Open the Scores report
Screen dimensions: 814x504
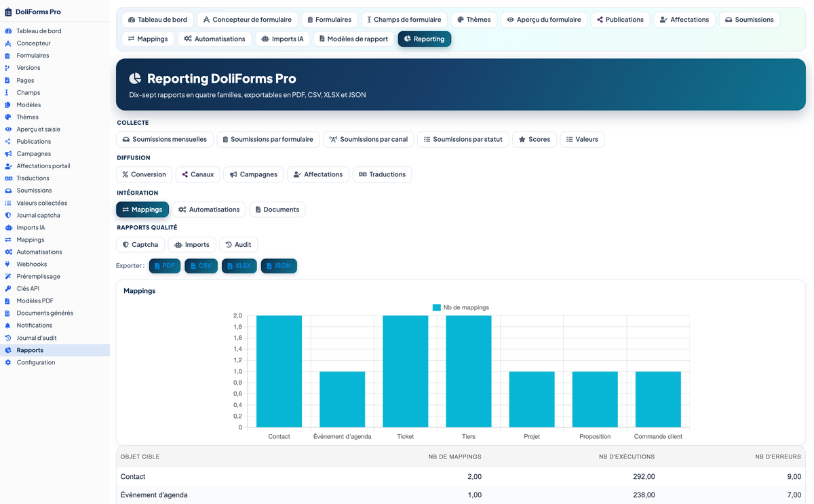coord(535,139)
